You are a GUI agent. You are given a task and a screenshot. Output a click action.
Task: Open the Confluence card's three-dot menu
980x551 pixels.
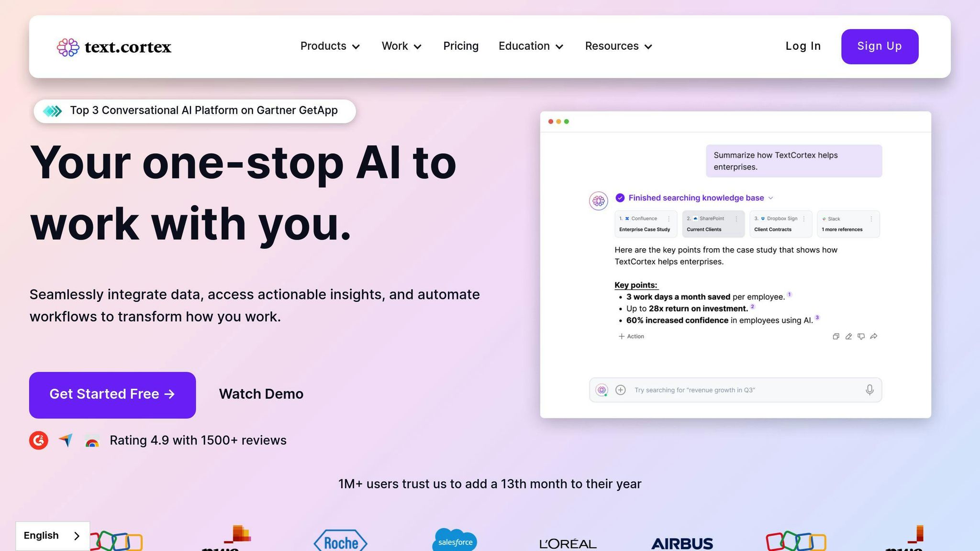[668, 219]
